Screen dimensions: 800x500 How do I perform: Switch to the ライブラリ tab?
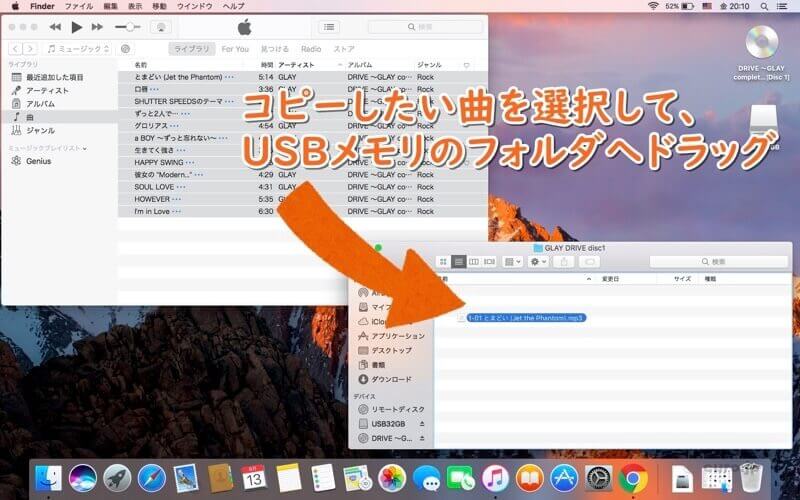[191, 49]
